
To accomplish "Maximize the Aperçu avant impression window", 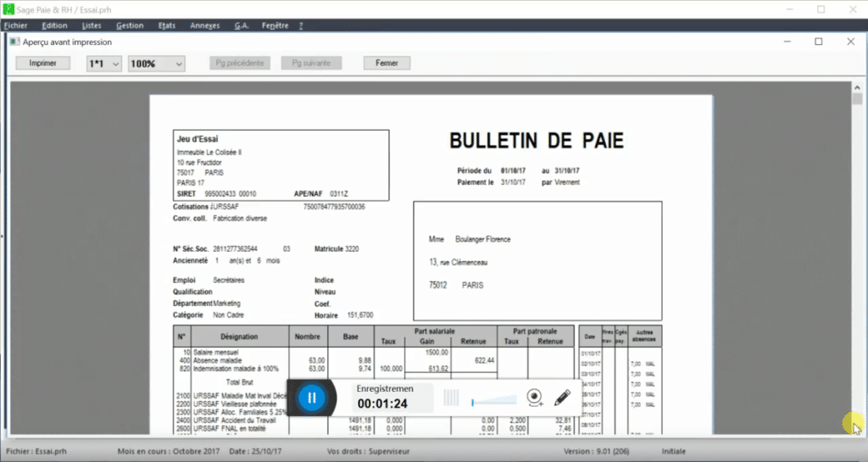I will 819,42.
